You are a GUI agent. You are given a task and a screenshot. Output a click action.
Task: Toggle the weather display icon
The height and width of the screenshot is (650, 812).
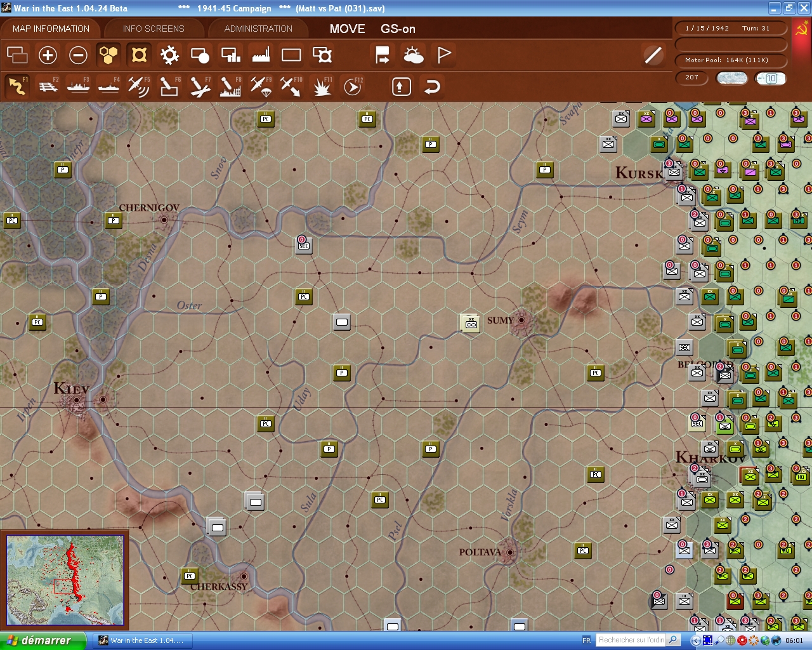point(414,55)
